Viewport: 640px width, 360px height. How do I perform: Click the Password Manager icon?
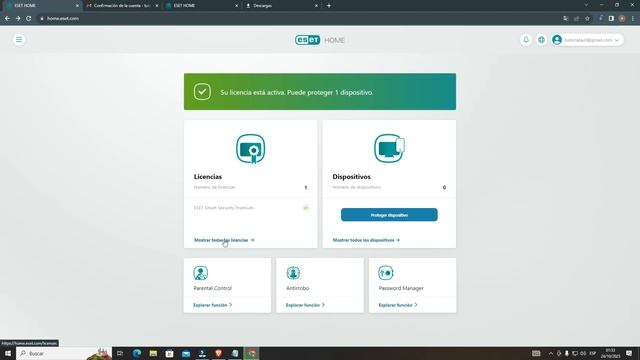coord(386,273)
